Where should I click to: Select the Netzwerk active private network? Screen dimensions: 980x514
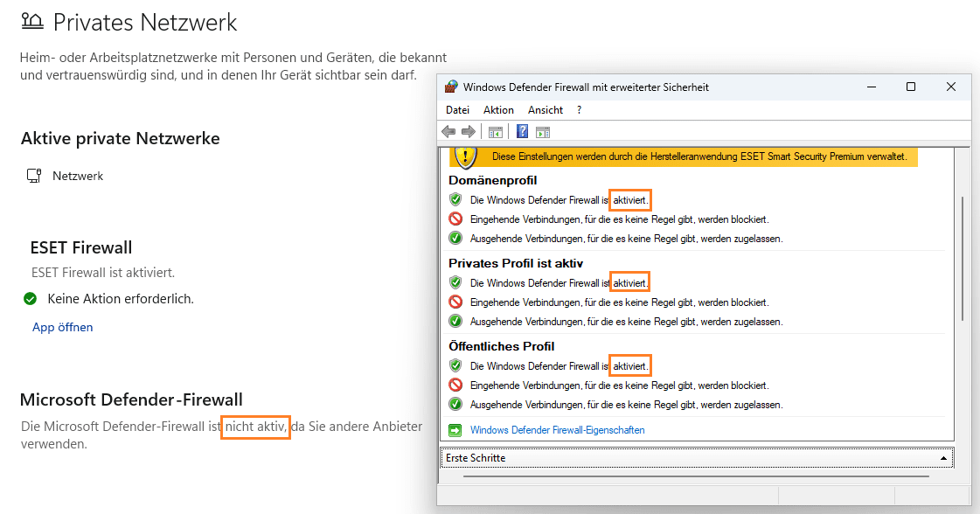point(78,176)
